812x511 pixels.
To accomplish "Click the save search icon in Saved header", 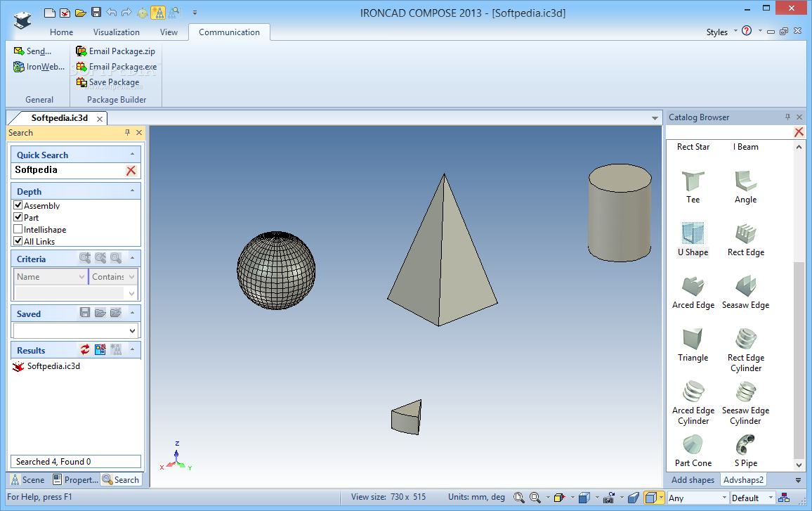I will tap(85, 313).
